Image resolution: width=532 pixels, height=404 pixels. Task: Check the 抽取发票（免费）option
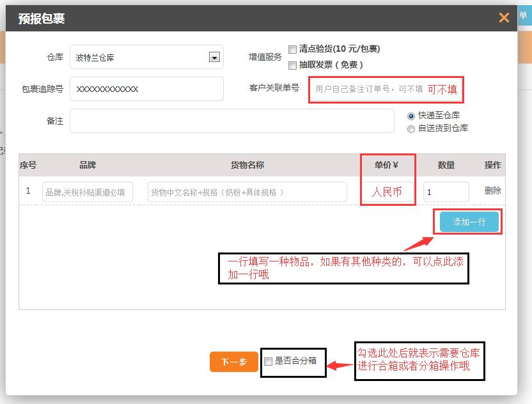point(293,65)
